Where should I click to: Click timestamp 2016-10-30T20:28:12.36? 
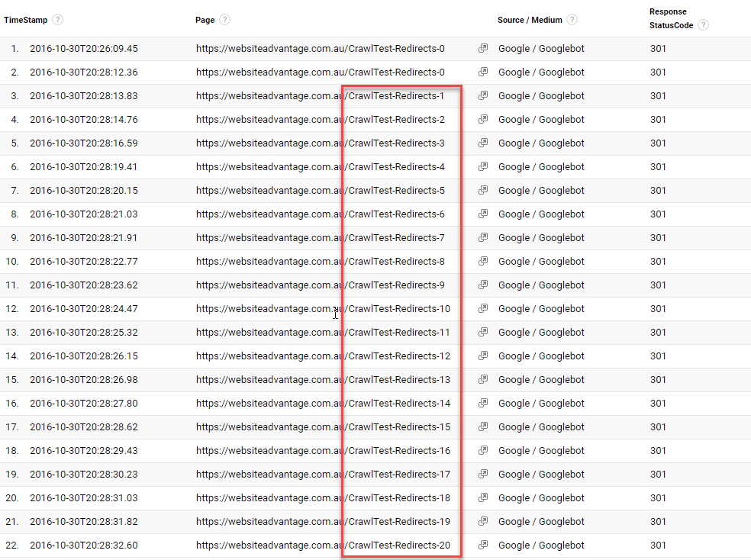pyautogui.click(x=84, y=72)
